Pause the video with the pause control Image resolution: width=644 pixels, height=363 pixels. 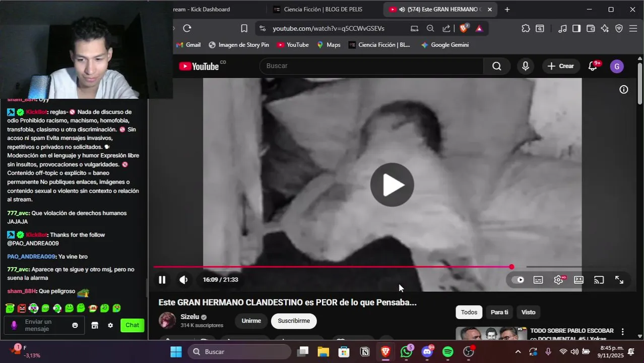162,280
